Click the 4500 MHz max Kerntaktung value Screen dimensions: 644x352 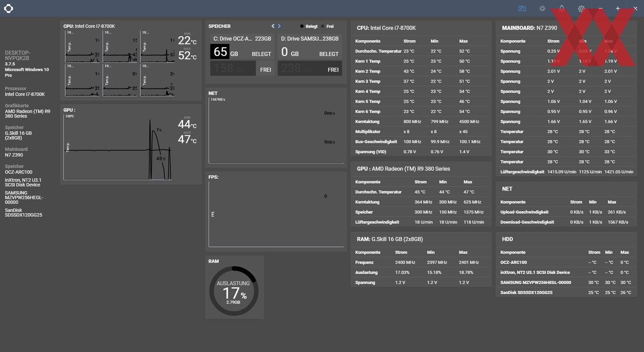(x=469, y=122)
